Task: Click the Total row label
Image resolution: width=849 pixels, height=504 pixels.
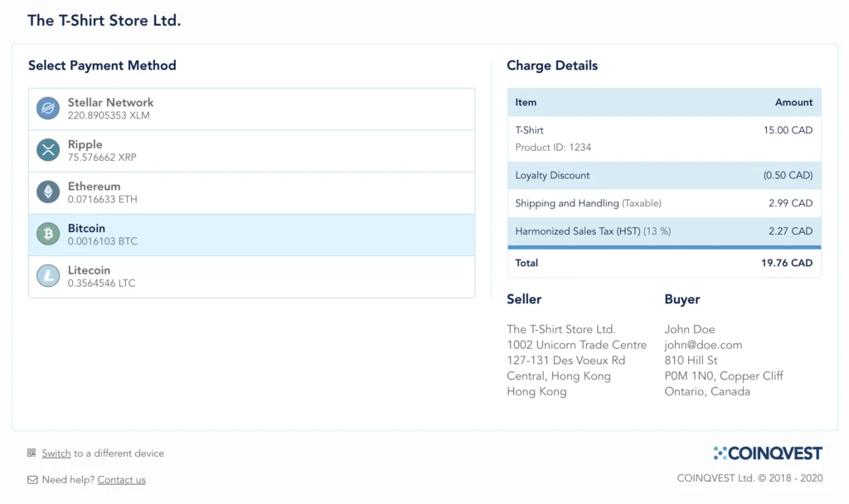Action: (526, 263)
